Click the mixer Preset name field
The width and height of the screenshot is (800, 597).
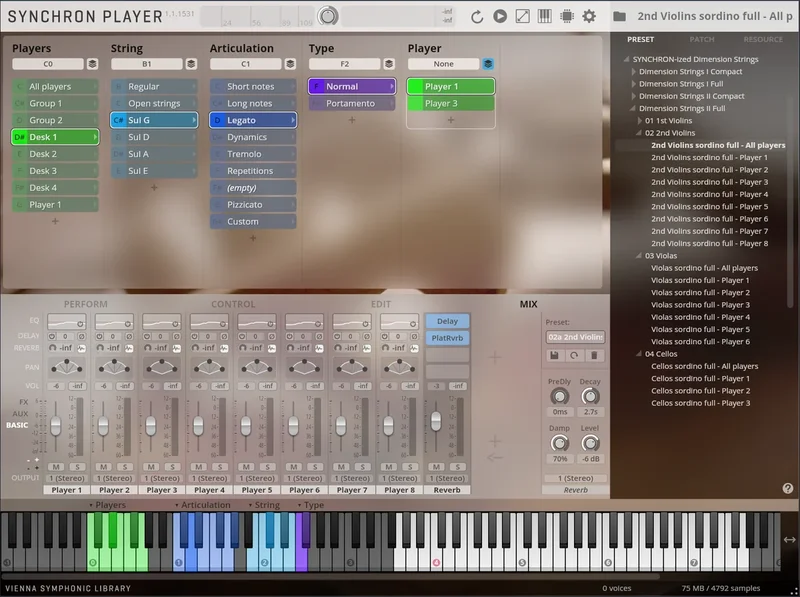[x=575, y=337]
